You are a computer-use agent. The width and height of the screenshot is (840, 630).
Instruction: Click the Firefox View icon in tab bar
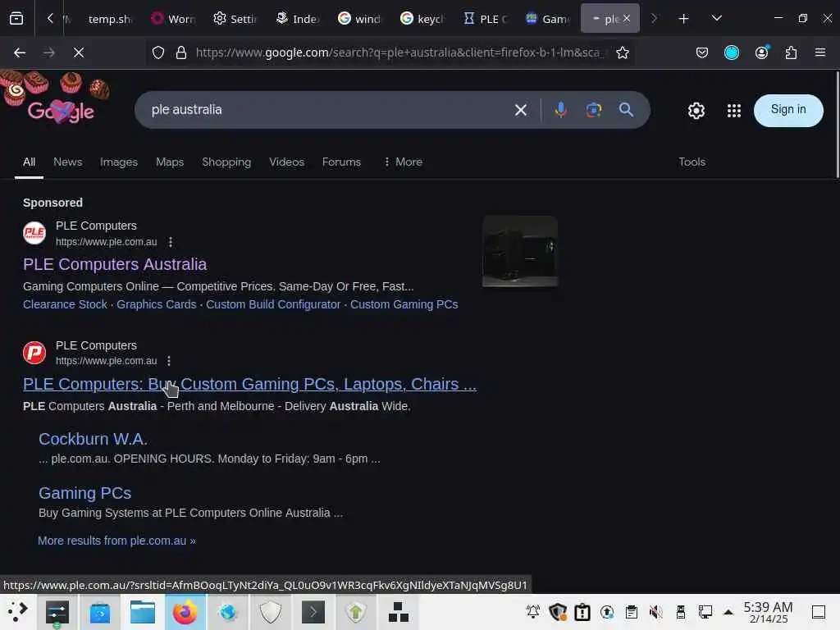pos(16,19)
